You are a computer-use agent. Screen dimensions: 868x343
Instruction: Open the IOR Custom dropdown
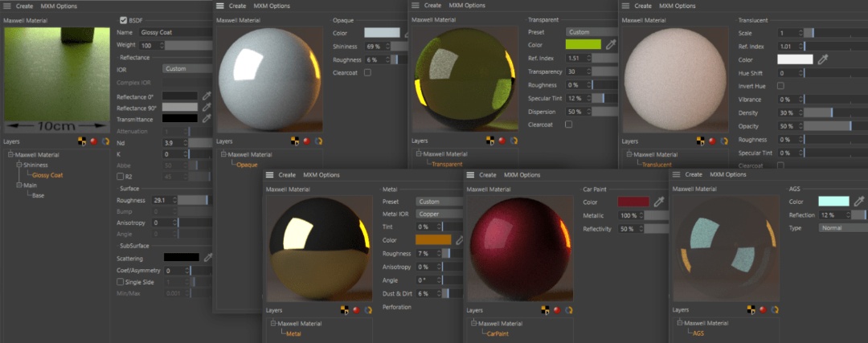click(x=187, y=68)
